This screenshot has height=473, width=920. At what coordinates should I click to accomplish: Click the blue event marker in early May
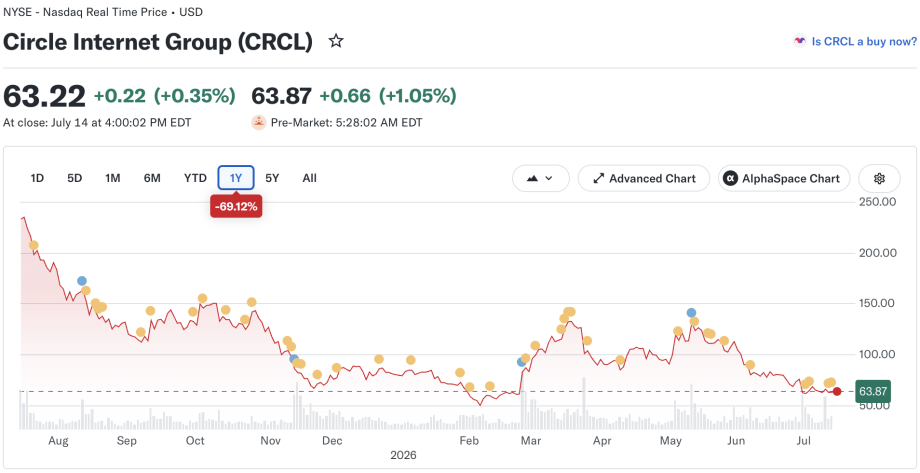coord(691,313)
